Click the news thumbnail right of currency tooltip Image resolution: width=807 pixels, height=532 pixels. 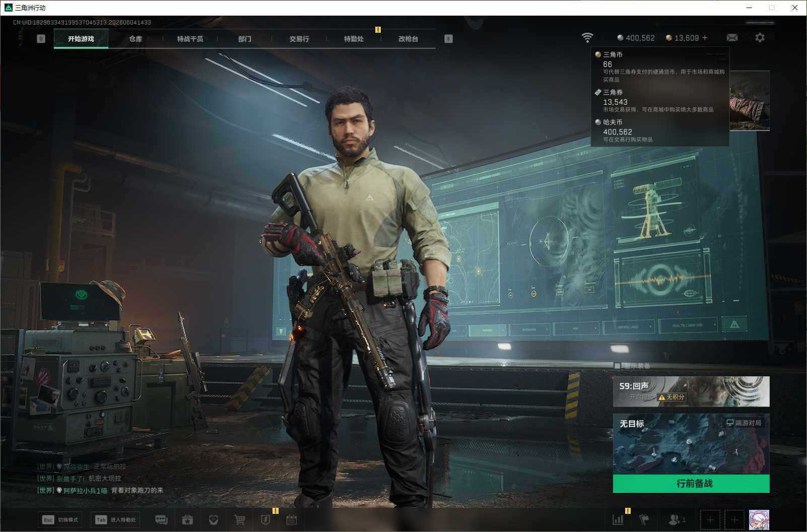coord(749,101)
